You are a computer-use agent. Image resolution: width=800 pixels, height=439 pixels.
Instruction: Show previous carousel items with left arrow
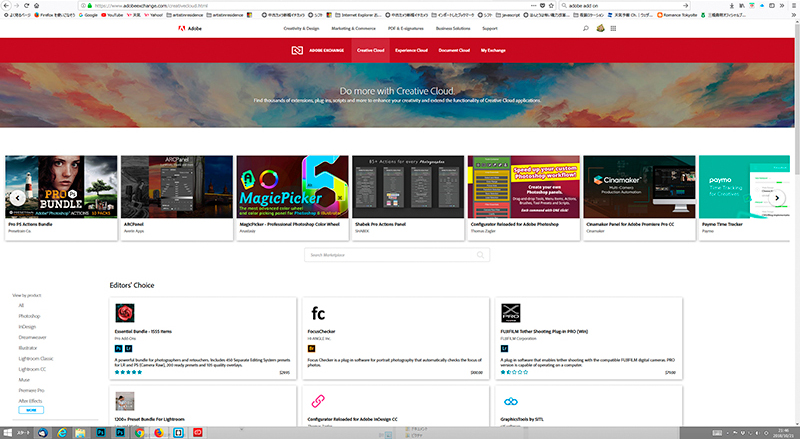pyautogui.click(x=18, y=198)
